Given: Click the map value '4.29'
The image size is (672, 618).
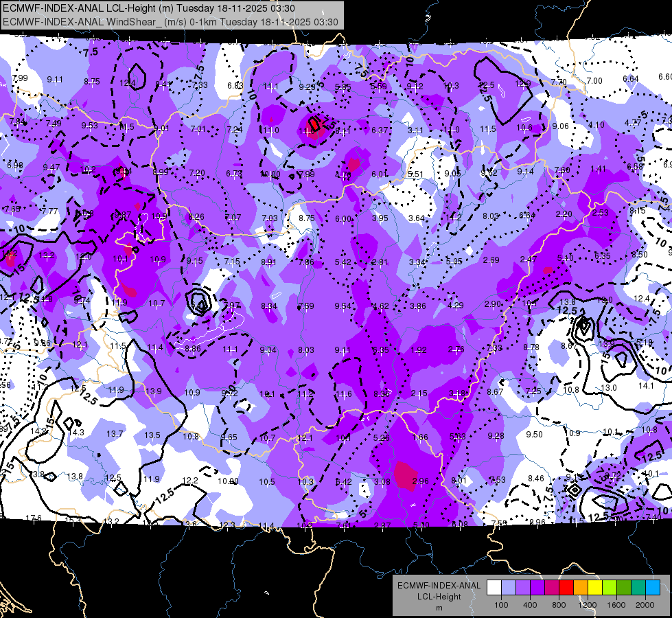Looking at the screenshot, I should [x=455, y=306].
